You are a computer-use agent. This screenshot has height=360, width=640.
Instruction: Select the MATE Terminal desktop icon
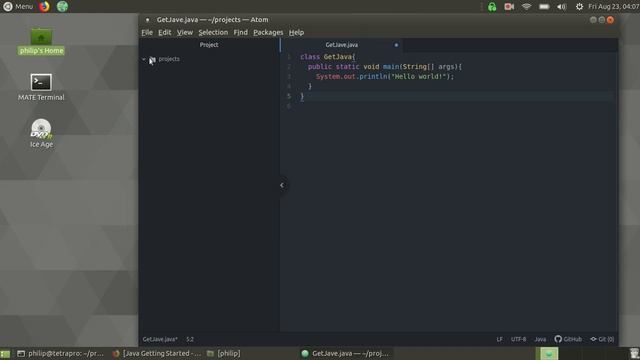click(x=41, y=87)
